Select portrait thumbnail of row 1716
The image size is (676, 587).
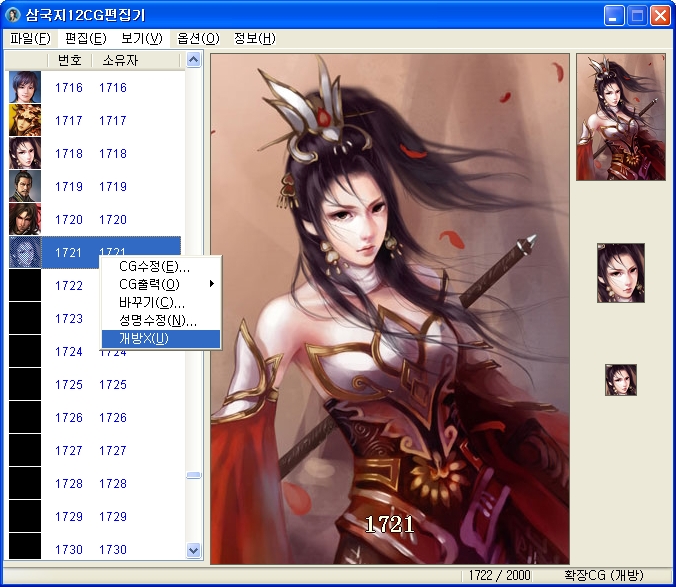point(25,87)
